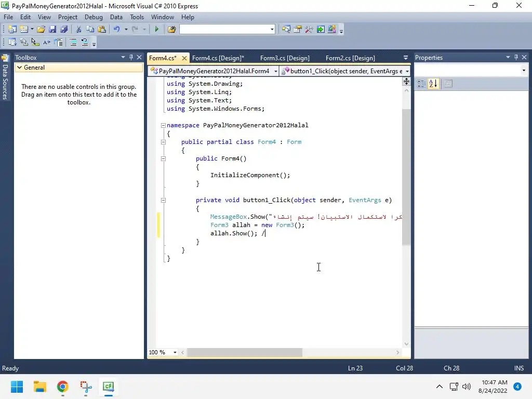532x399 pixels.
Task: Open the Tools menu
Action: (137, 17)
